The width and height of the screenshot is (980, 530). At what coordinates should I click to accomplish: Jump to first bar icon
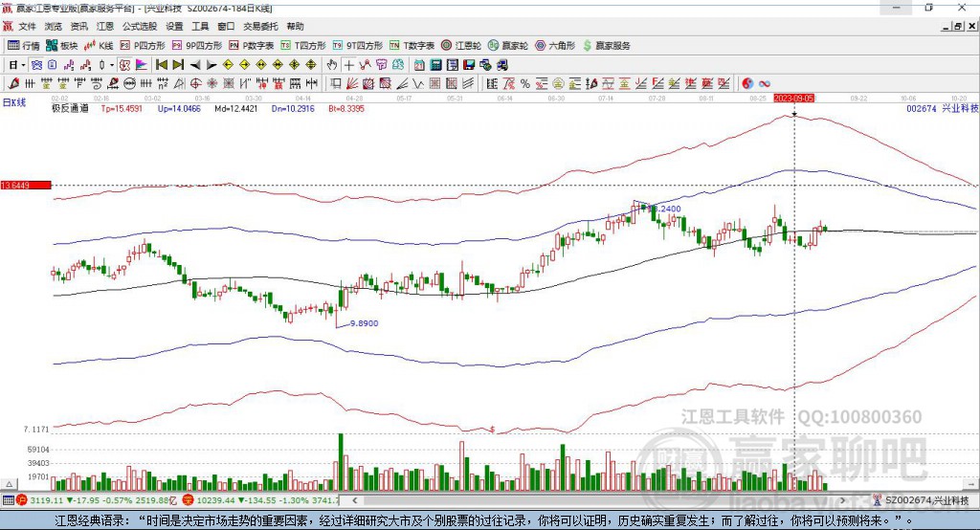161,64
